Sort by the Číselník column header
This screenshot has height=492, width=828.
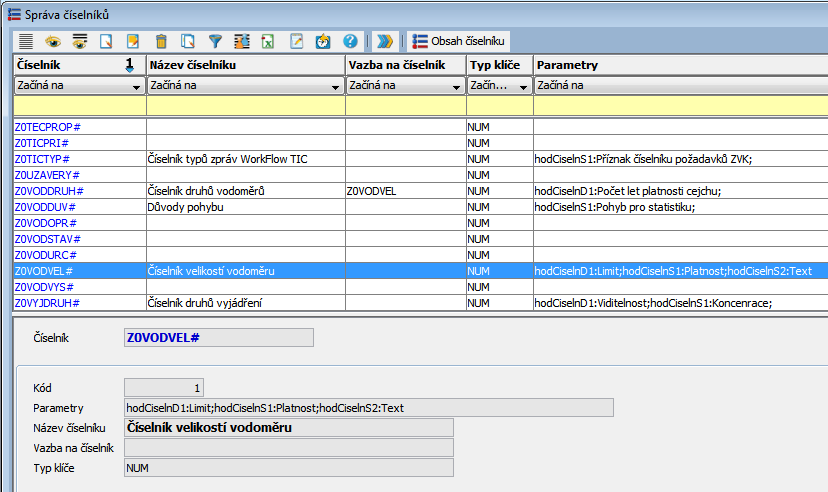pos(70,65)
